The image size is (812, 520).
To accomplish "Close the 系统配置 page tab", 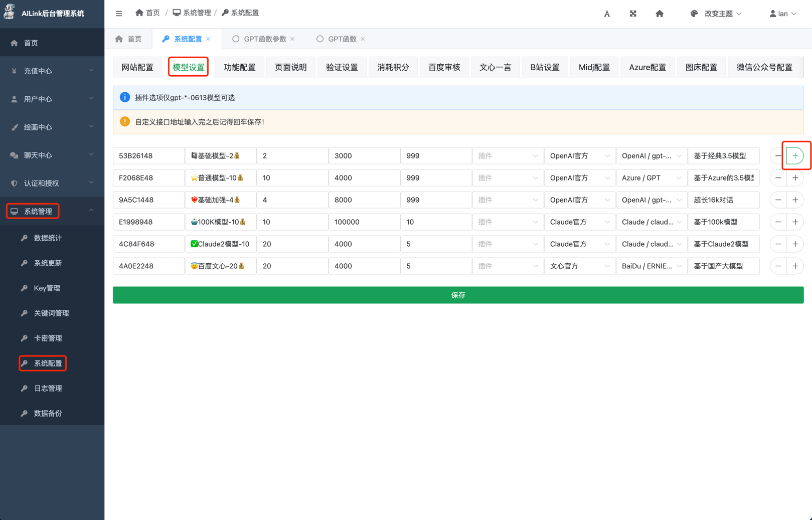I will [x=209, y=39].
